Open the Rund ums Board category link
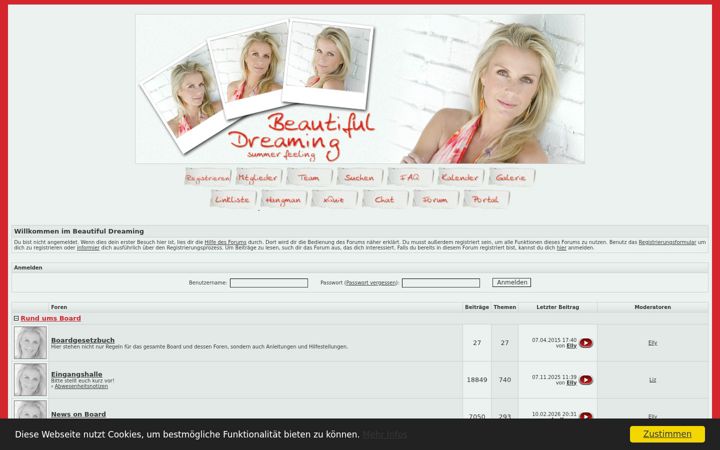720x450 pixels. pyautogui.click(x=51, y=318)
